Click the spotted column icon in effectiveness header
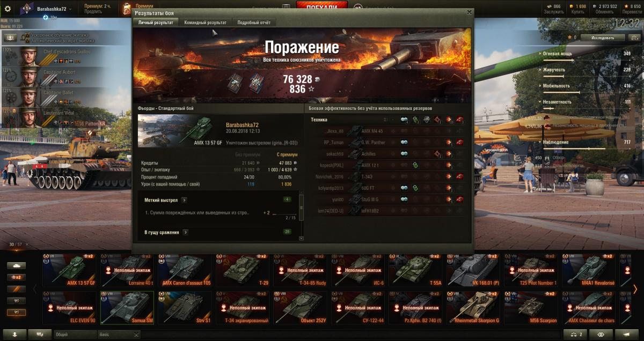Viewport: 644px width, 341px height. pos(404,120)
